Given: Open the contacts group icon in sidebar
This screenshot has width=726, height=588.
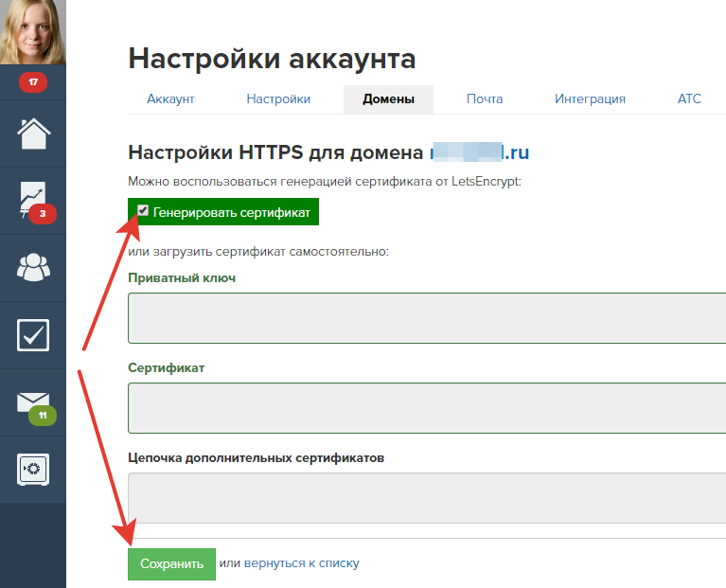Looking at the screenshot, I should [33, 267].
